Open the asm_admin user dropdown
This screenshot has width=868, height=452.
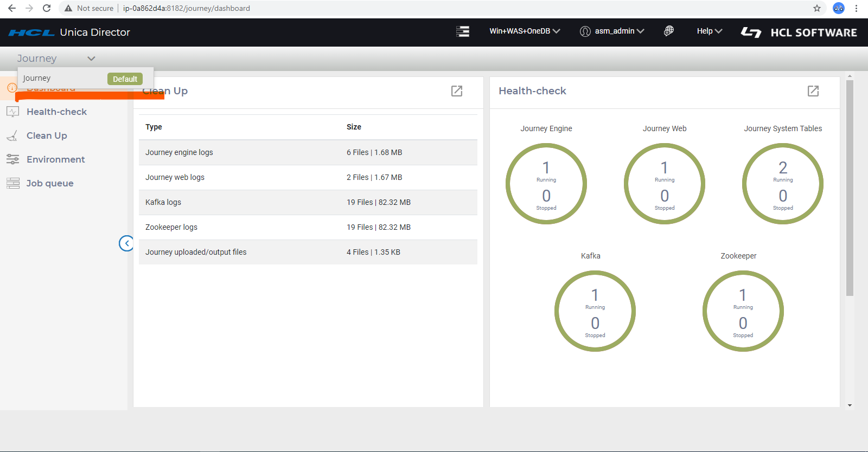pos(612,31)
